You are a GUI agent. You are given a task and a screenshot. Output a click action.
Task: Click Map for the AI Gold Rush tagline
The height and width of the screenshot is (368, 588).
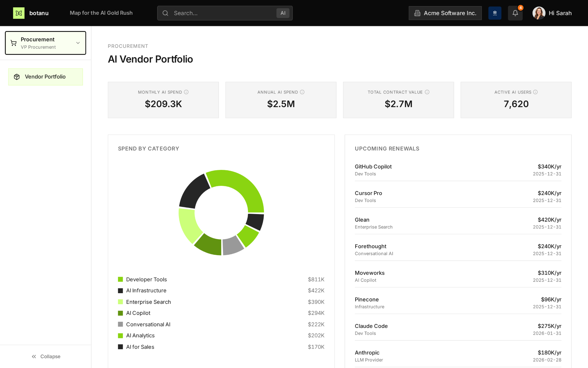[101, 13]
